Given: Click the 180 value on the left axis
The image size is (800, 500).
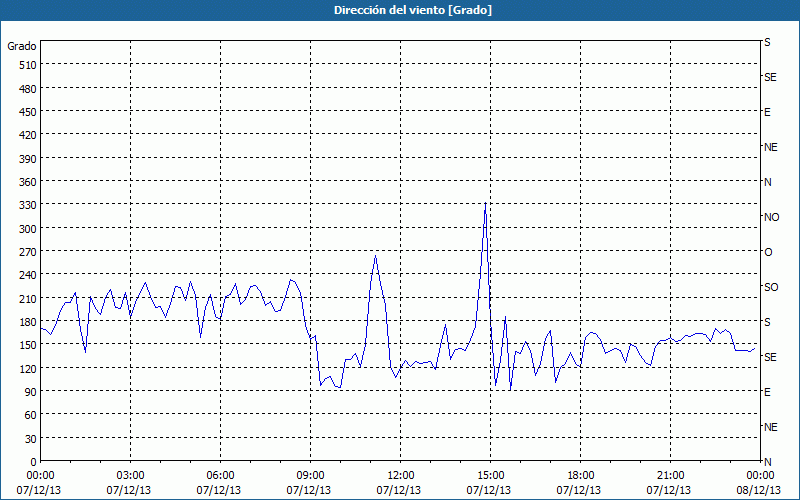Looking at the screenshot, I should tap(28, 322).
